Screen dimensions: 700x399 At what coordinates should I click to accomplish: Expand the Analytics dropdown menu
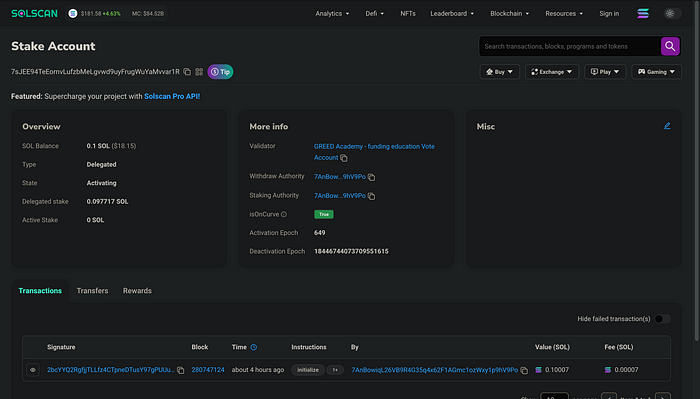coord(332,13)
